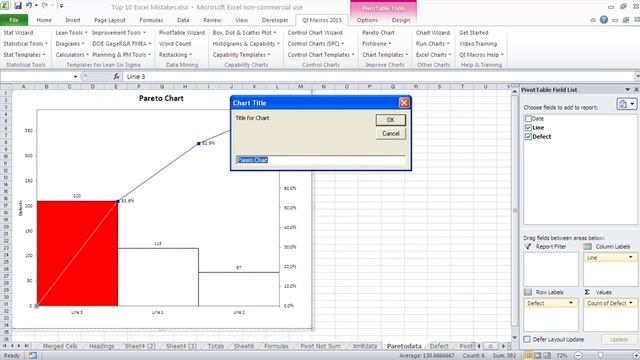This screenshot has width=640, height=360.
Task: Click the chart title text input field
Action: tap(321, 160)
